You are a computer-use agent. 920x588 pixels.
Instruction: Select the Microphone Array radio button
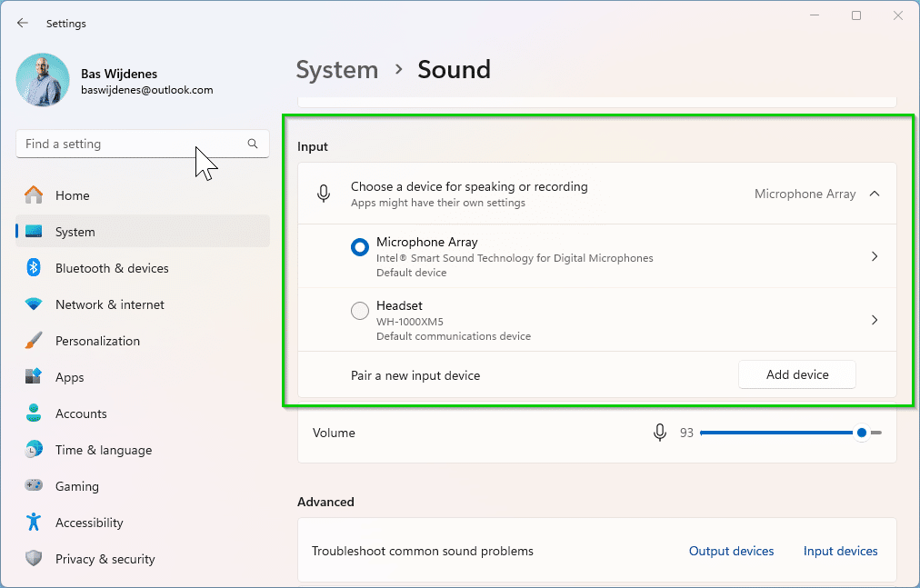point(360,247)
